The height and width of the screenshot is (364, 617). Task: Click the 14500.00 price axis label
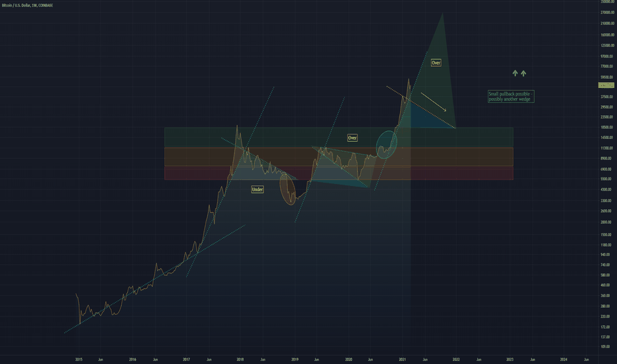point(607,138)
